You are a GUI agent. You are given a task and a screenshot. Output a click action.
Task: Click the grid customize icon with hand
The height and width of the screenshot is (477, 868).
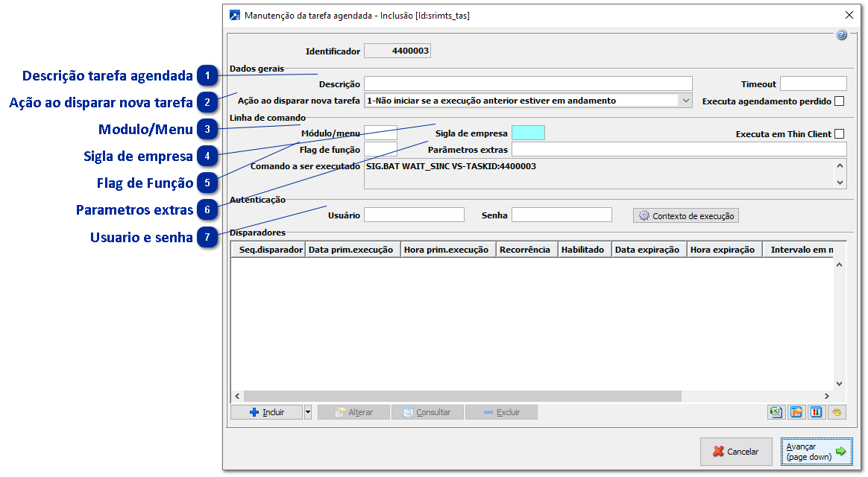point(796,412)
